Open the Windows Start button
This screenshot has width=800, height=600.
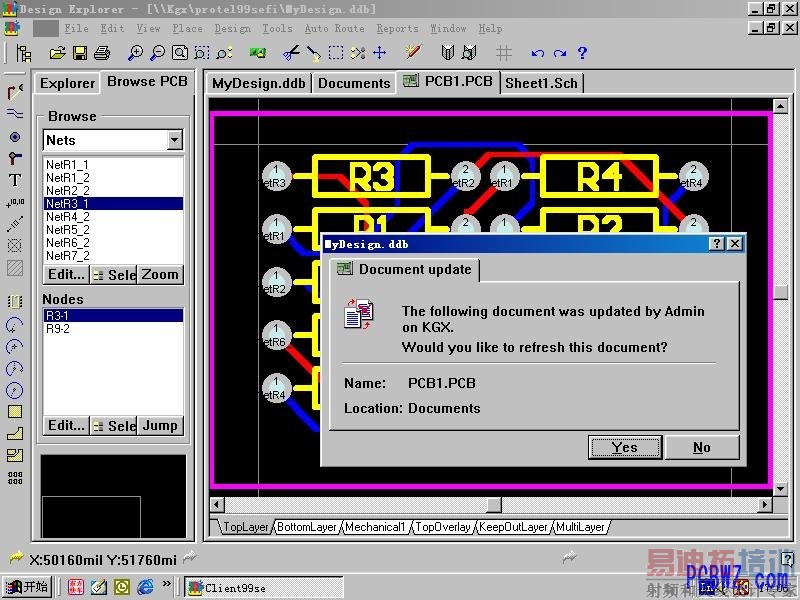27,587
